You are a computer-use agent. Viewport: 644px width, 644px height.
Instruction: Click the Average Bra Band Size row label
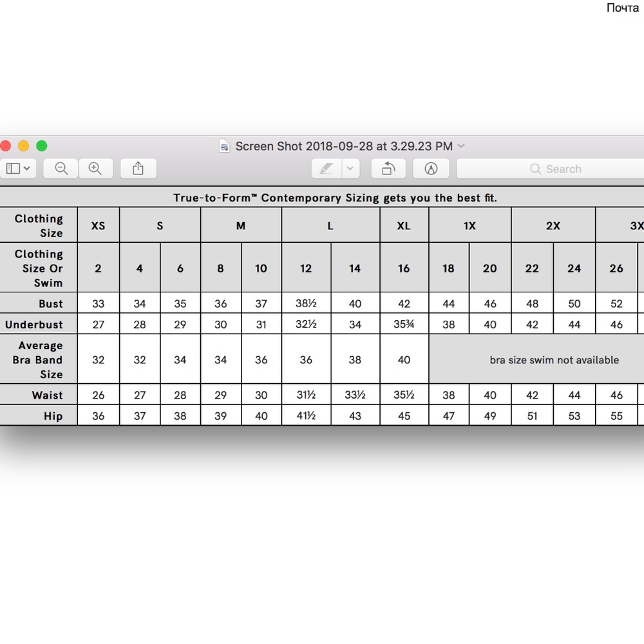click(39, 360)
